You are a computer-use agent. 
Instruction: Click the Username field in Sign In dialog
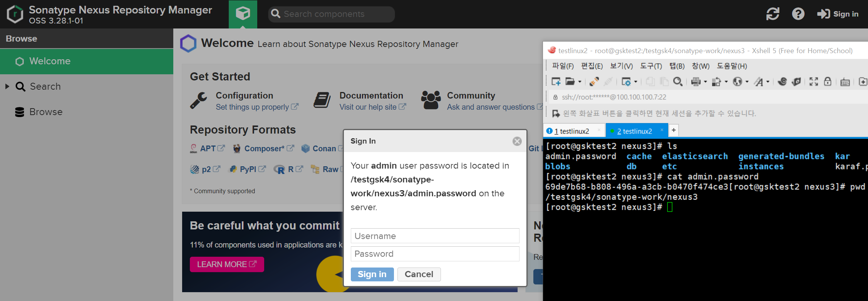point(435,236)
